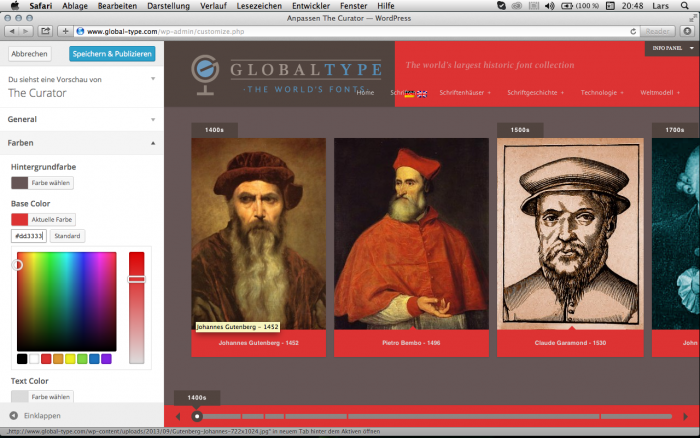Reset color with Standard button
The image size is (700, 438).
click(67, 236)
